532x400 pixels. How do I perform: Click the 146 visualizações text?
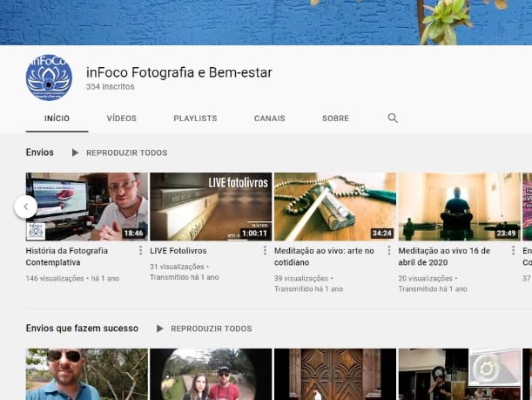coord(55,279)
